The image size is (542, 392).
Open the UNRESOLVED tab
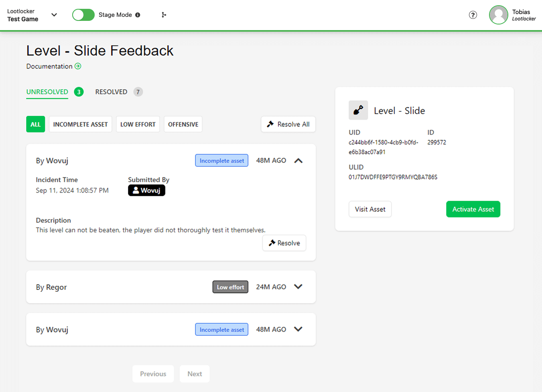(x=47, y=91)
